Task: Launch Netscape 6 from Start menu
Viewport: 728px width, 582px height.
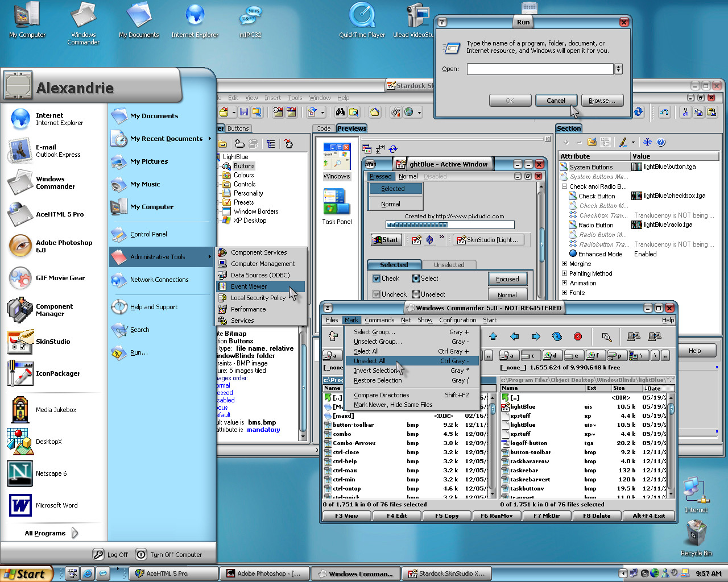Action: [x=38, y=473]
